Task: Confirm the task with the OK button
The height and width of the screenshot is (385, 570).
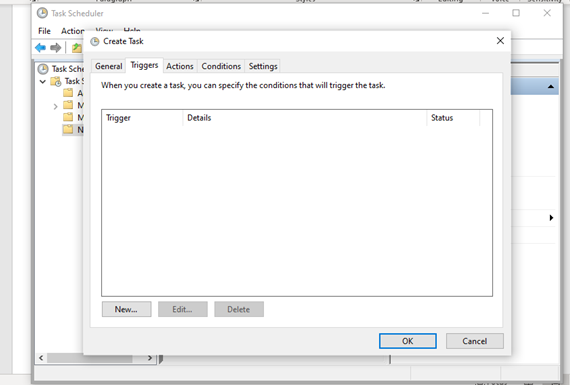Action: (408, 341)
